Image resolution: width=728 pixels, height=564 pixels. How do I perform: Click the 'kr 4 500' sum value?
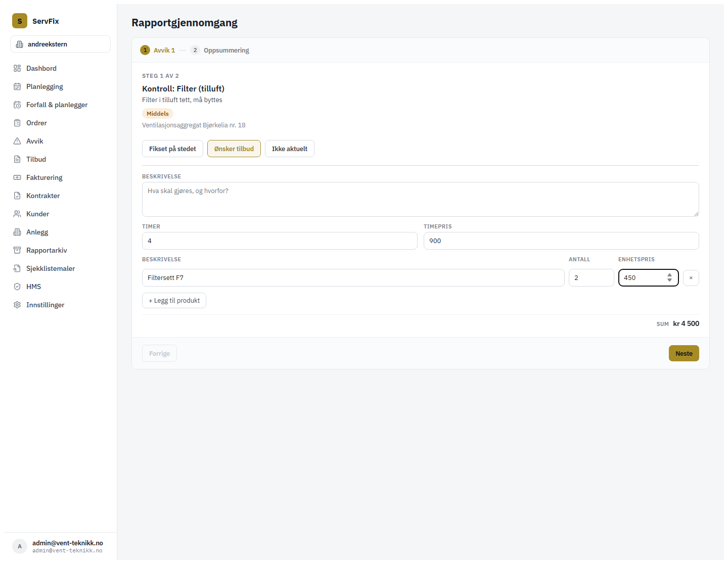tap(686, 323)
